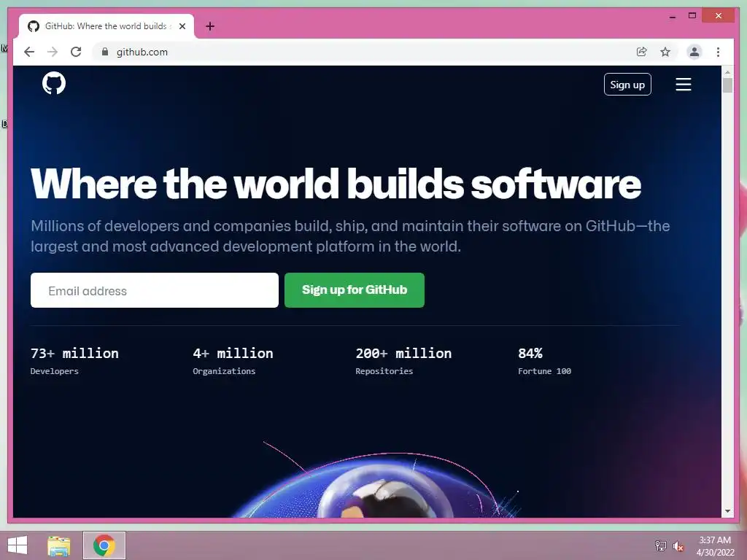Click Sign up for GitHub green button
The height and width of the screenshot is (560, 747).
pos(355,290)
